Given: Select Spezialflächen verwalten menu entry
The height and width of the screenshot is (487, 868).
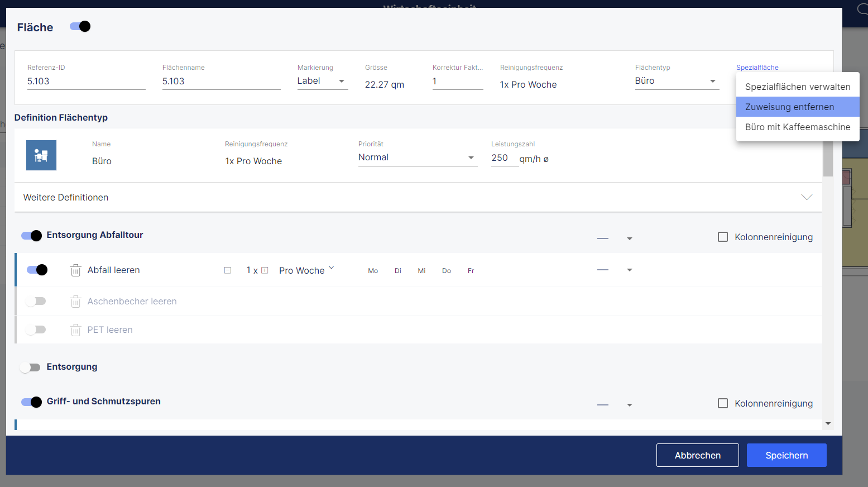Looking at the screenshot, I should pos(798,87).
